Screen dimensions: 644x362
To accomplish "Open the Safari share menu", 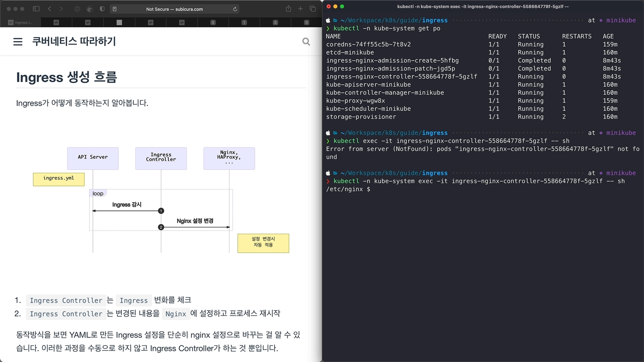I will (x=288, y=9).
